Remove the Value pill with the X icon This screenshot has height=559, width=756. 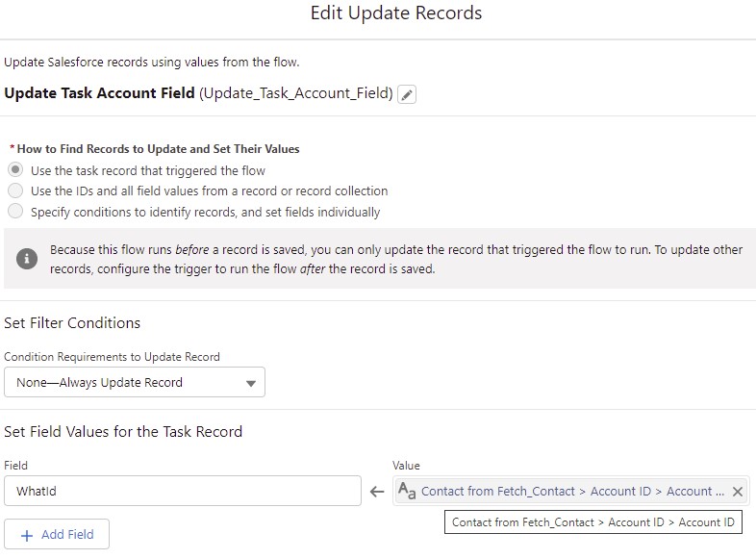pyautogui.click(x=737, y=492)
